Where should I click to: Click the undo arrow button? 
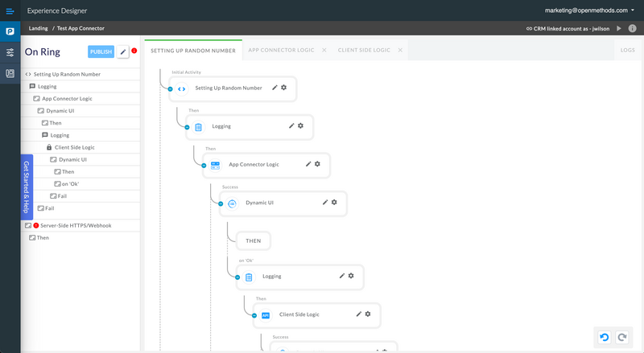click(x=605, y=338)
